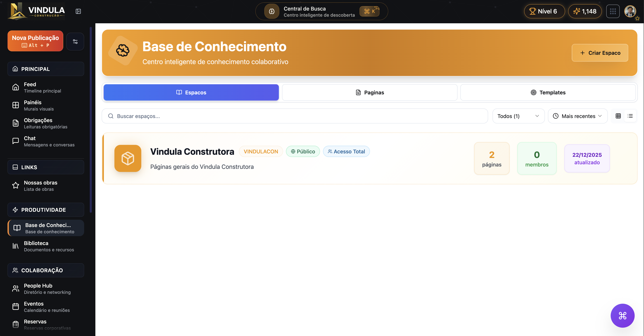Open publication filter settings icon

pos(75,41)
